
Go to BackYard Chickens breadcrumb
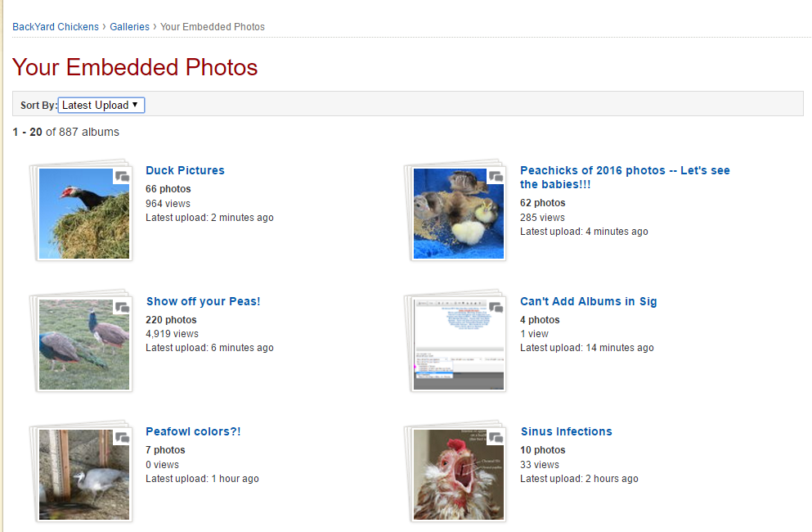click(56, 27)
